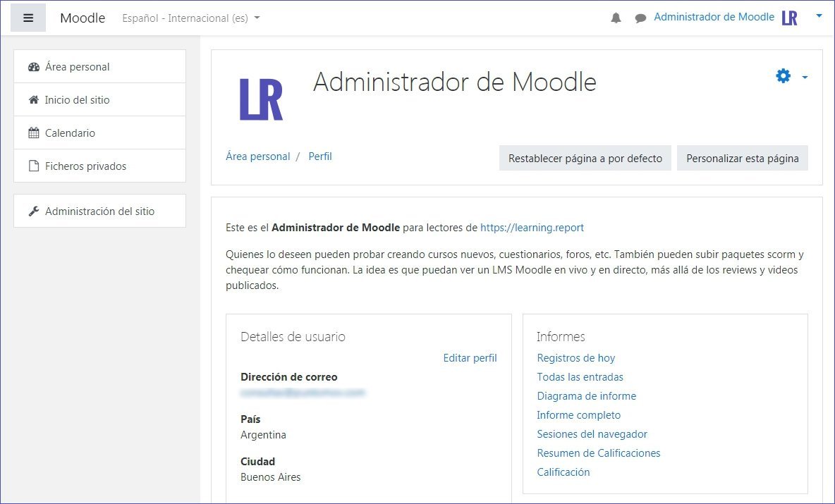
Task: Open the gear actions menu on profile
Action: [x=783, y=75]
